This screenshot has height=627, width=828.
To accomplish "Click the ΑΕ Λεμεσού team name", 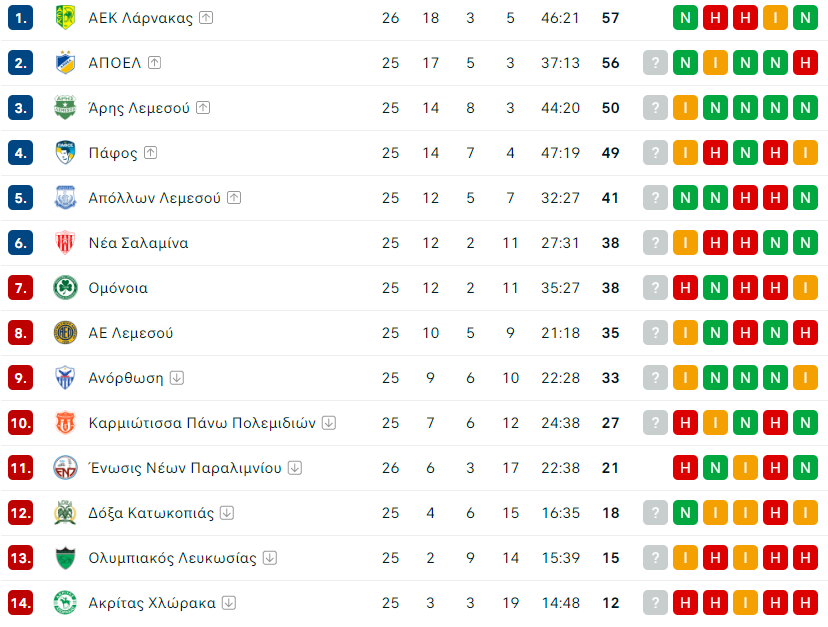I will pos(130,333).
